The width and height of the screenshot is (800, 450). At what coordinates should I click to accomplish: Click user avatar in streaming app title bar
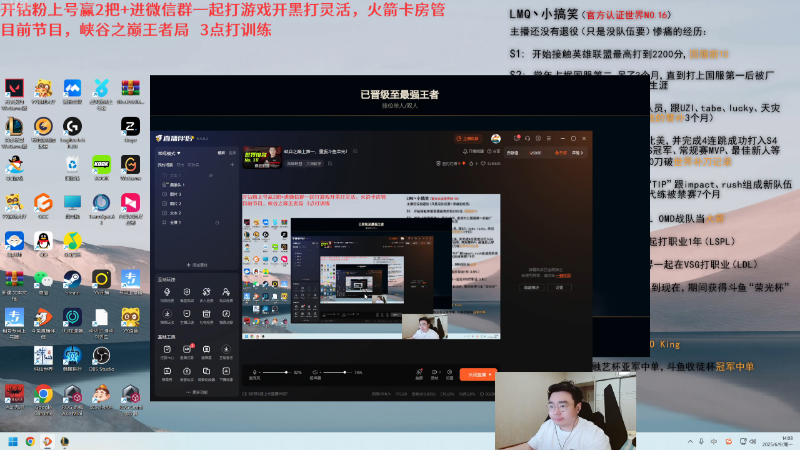coord(495,138)
